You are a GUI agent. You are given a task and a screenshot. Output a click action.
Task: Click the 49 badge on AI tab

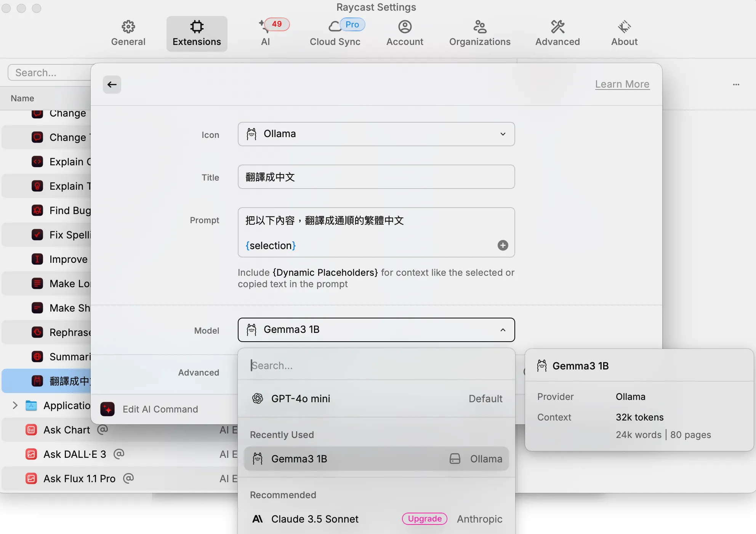[277, 24]
